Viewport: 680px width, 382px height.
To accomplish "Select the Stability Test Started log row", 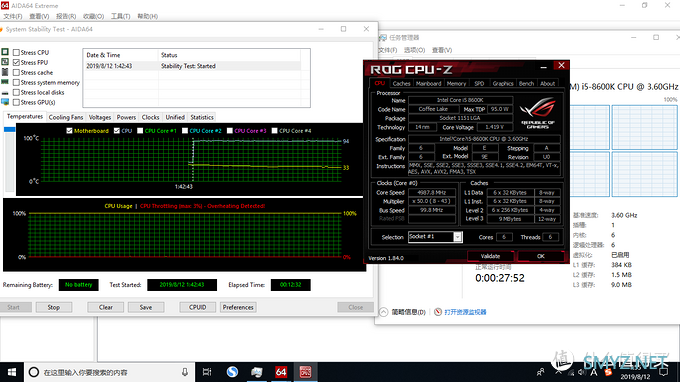I will coord(193,66).
